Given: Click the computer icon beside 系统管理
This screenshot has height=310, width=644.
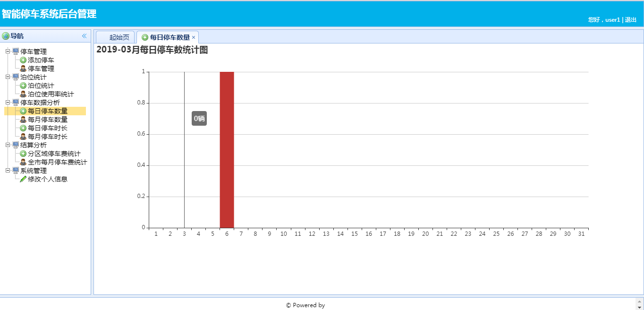Looking at the screenshot, I should (x=16, y=171).
